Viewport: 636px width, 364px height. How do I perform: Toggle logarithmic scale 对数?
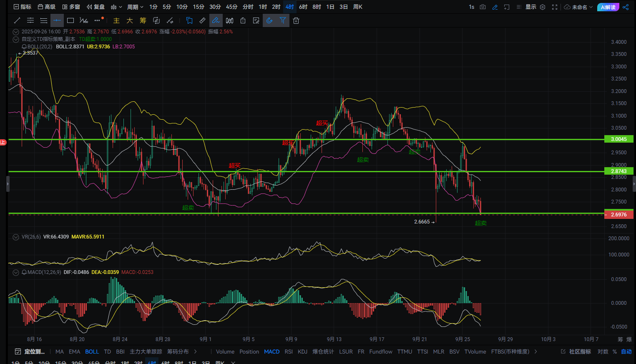[x=603, y=351]
